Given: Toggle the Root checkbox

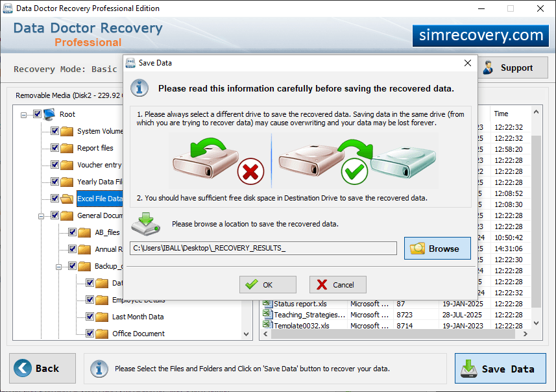Looking at the screenshot, I should point(37,114).
